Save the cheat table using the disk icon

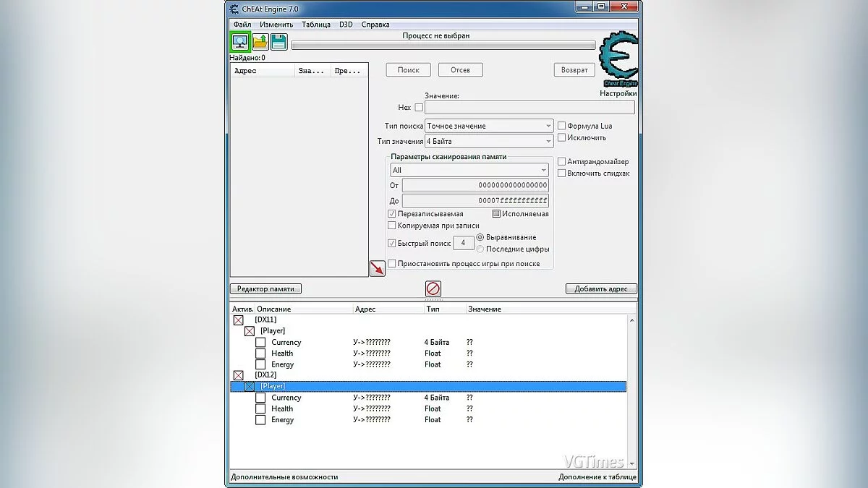(x=278, y=41)
